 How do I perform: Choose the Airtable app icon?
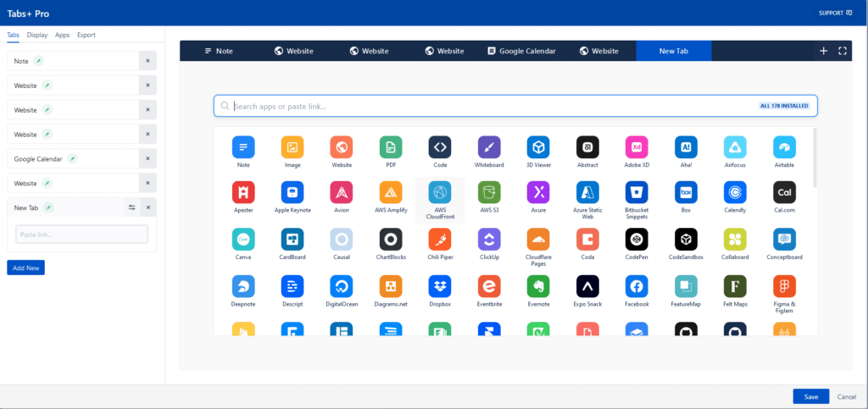coord(784,147)
